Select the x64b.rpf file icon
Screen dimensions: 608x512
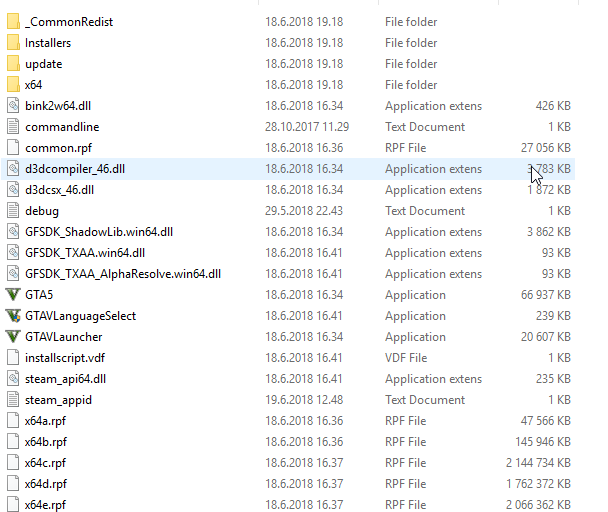coord(13,441)
